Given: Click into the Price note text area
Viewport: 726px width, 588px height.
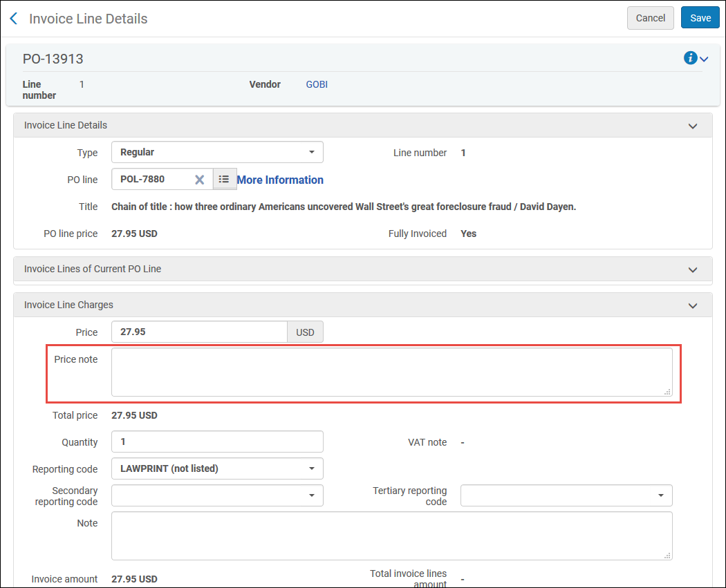Looking at the screenshot, I should (392, 372).
